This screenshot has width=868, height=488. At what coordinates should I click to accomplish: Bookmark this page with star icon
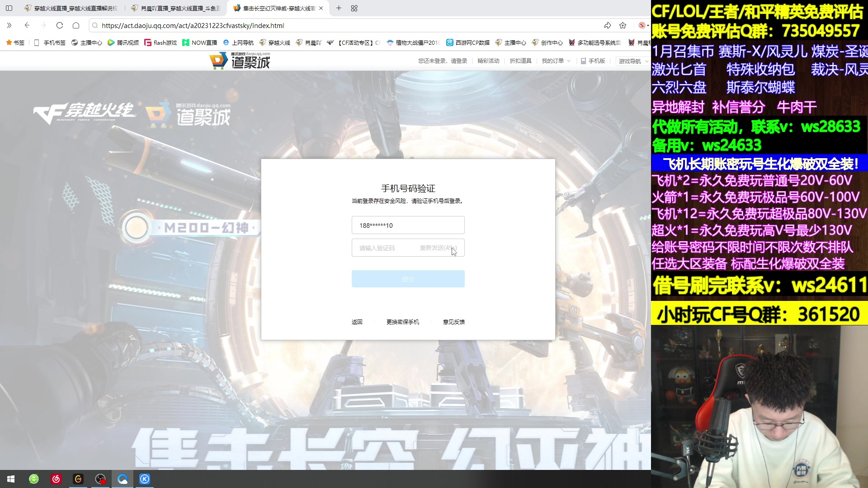[623, 25]
